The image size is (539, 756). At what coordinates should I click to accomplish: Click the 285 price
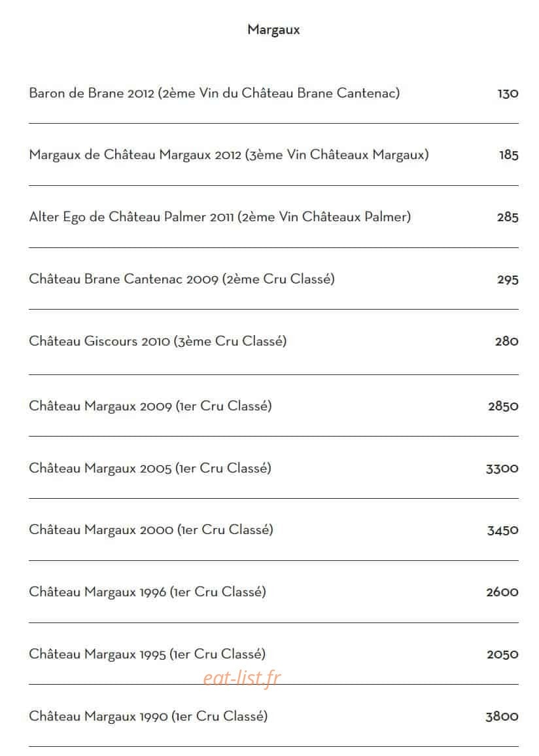(x=508, y=217)
